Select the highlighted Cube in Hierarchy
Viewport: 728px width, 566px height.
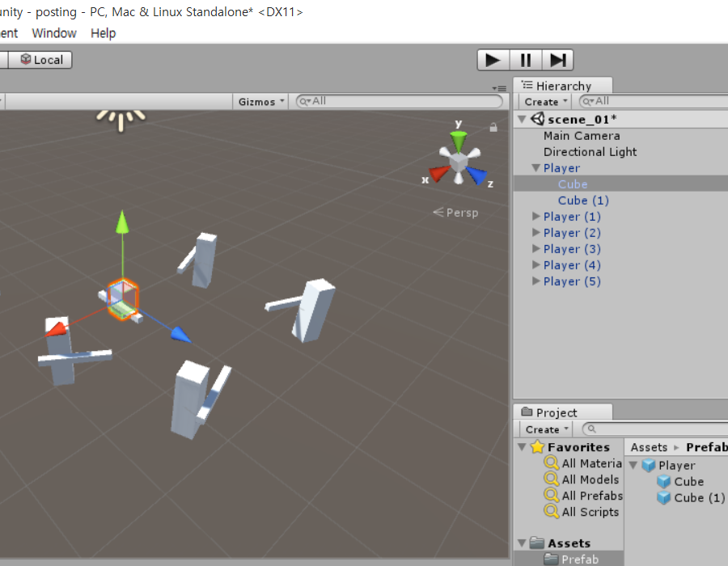573,184
